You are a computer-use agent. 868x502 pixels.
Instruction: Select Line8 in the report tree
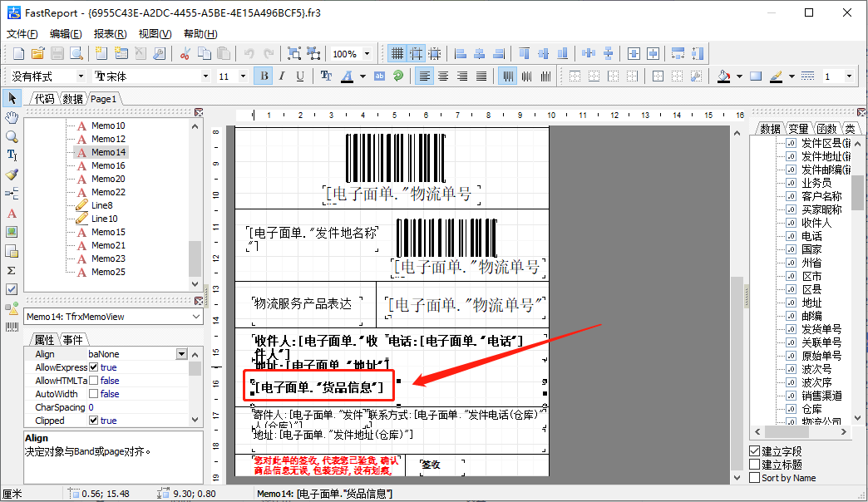[x=102, y=205]
